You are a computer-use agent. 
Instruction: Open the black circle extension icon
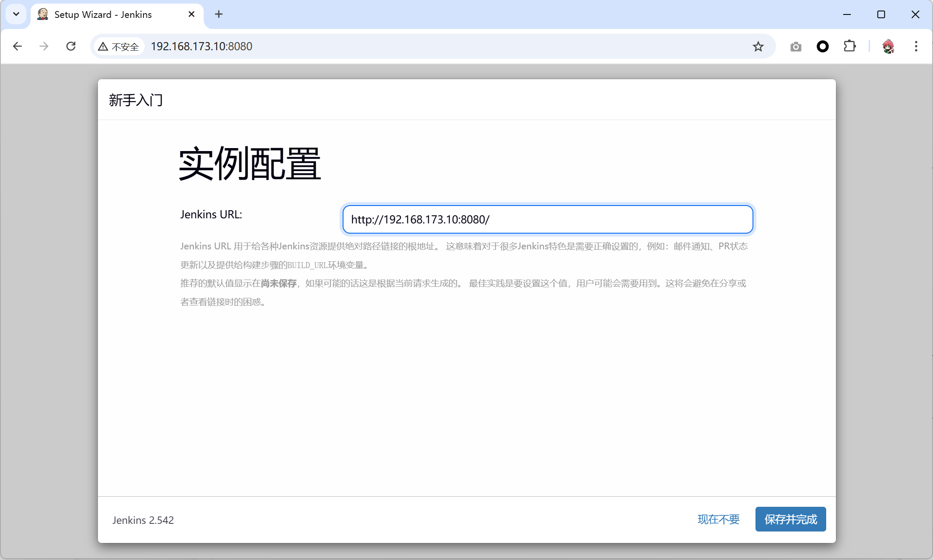(x=823, y=46)
